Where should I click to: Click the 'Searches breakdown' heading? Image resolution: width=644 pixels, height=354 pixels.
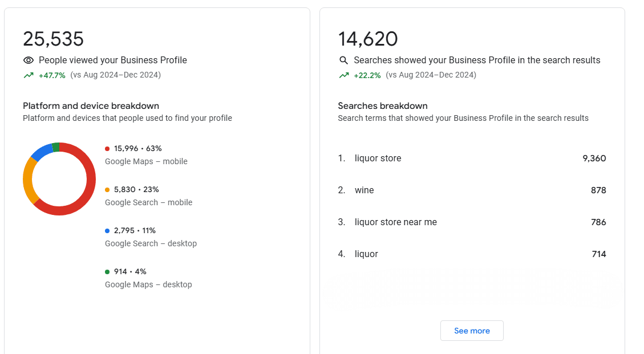[x=382, y=106]
